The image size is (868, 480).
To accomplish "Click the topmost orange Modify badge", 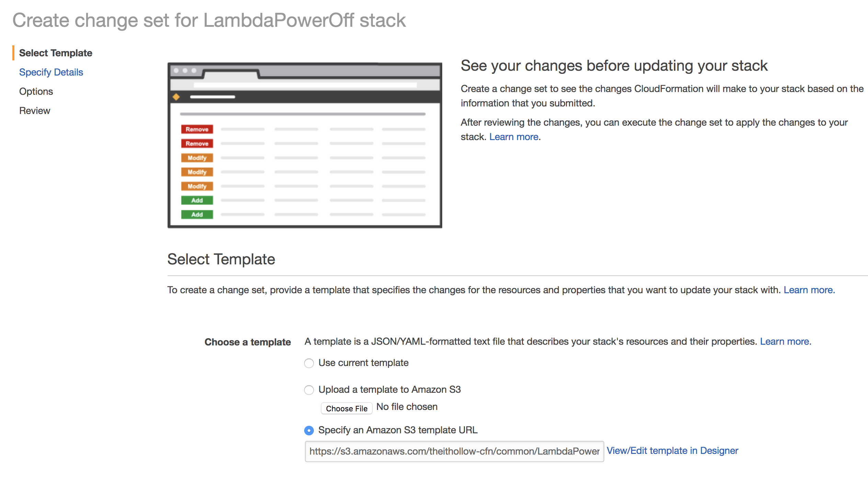I will tap(197, 158).
